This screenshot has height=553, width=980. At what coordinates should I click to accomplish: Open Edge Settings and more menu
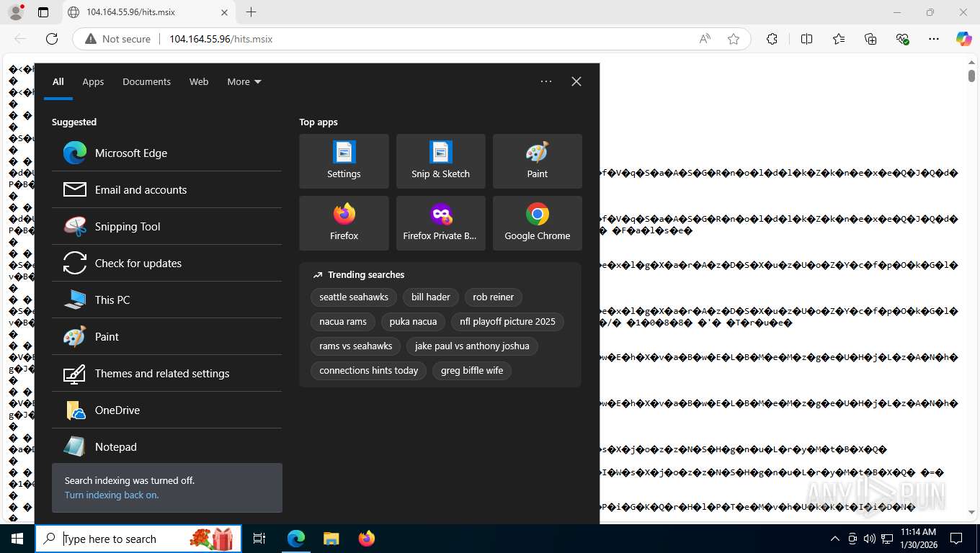pos(934,39)
